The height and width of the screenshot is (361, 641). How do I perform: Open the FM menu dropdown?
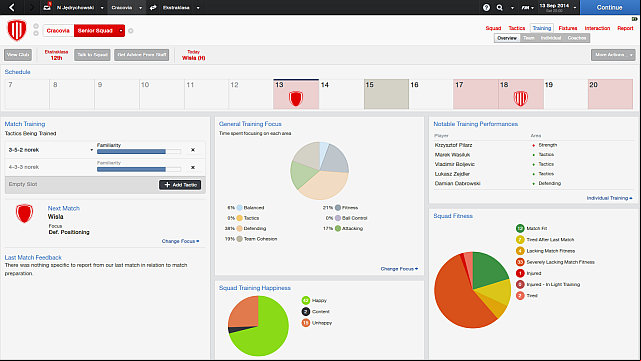[x=527, y=7]
